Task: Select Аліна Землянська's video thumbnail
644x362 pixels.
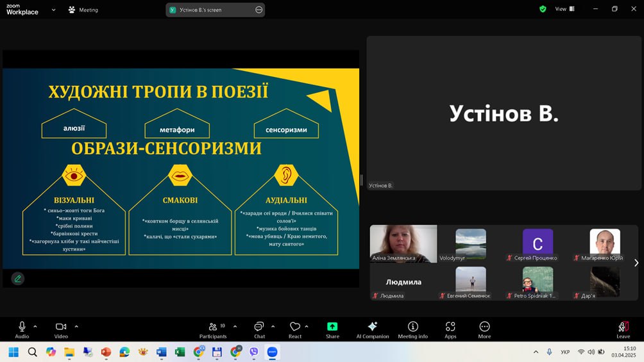Action: pos(403,243)
